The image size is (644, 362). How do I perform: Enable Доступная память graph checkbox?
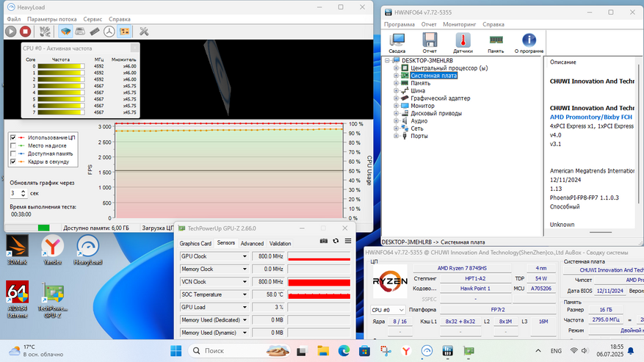click(x=12, y=153)
